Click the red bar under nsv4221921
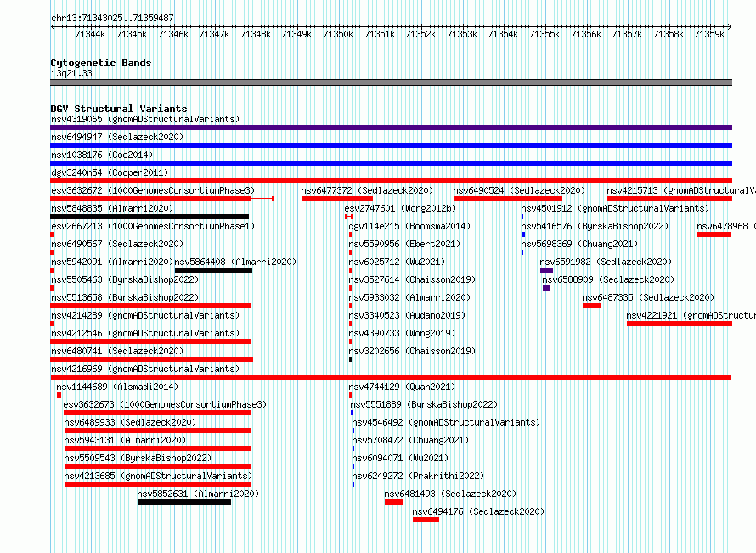Screen dimensions: 756x553 click(x=680, y=324)
